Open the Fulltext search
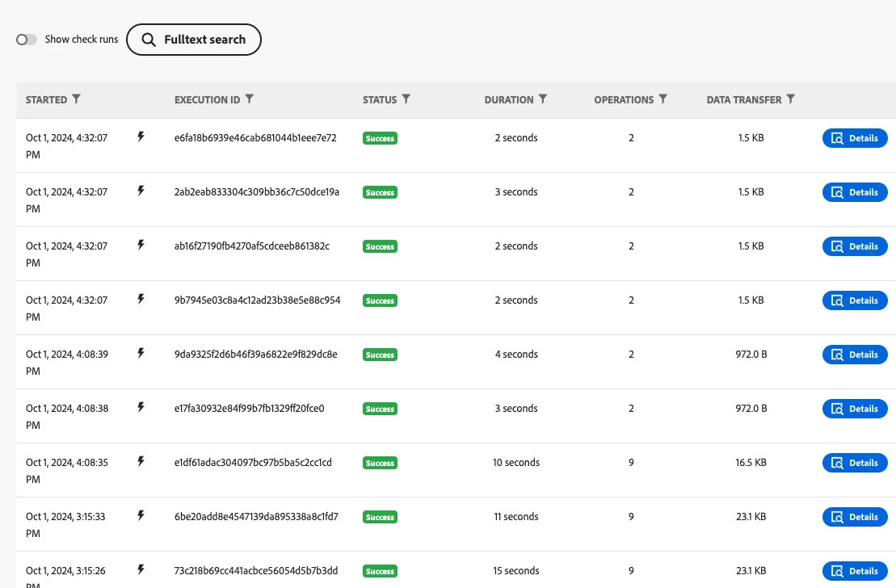896x588 pixels. coord(194,40)
